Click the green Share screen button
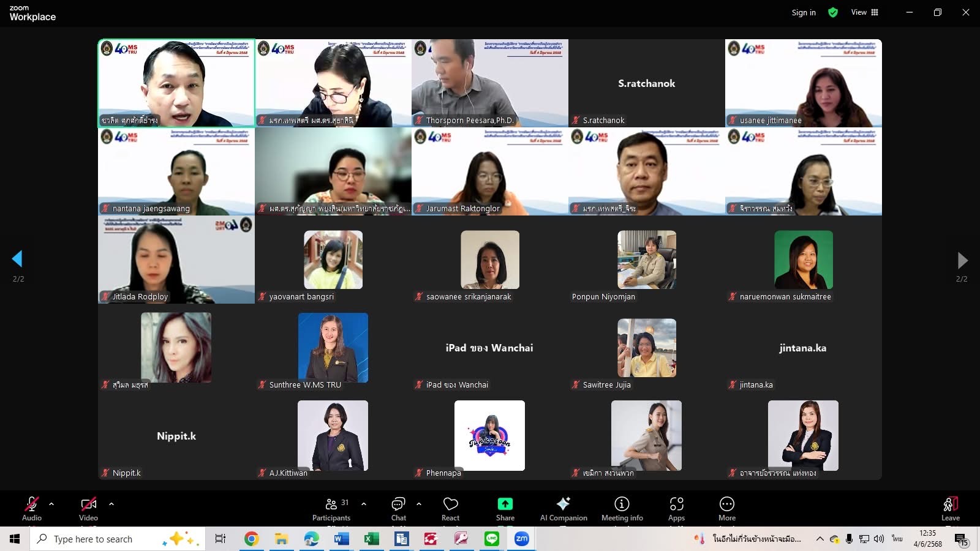Screen dimensions: 980x551 pos(505,508)
